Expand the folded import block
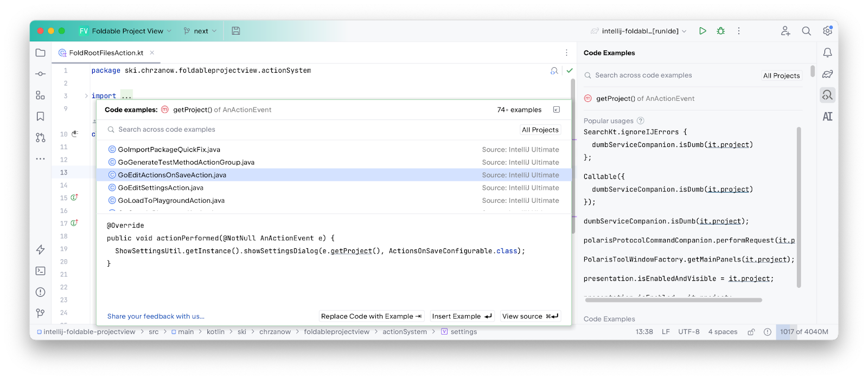868x379 pixels. [126, 96]
